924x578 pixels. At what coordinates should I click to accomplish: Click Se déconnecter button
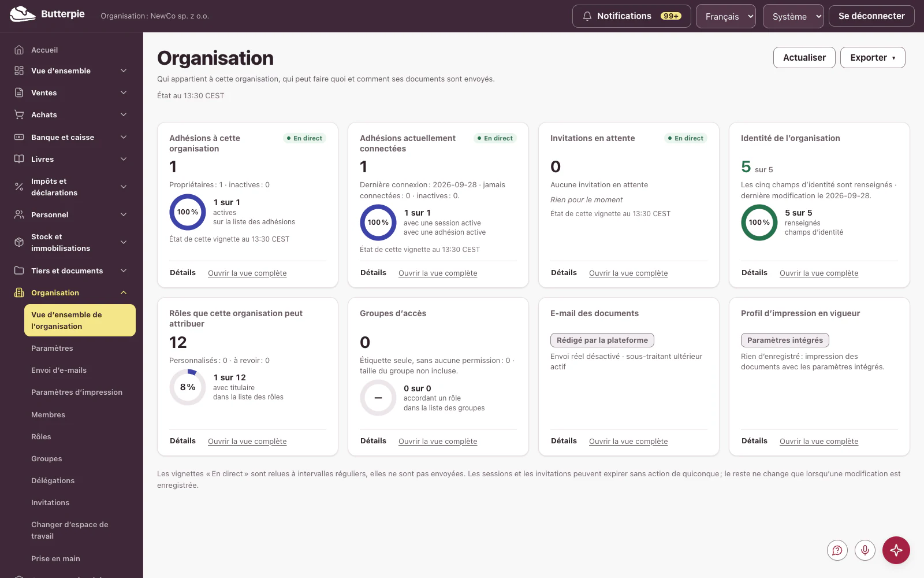pos(871,16)
